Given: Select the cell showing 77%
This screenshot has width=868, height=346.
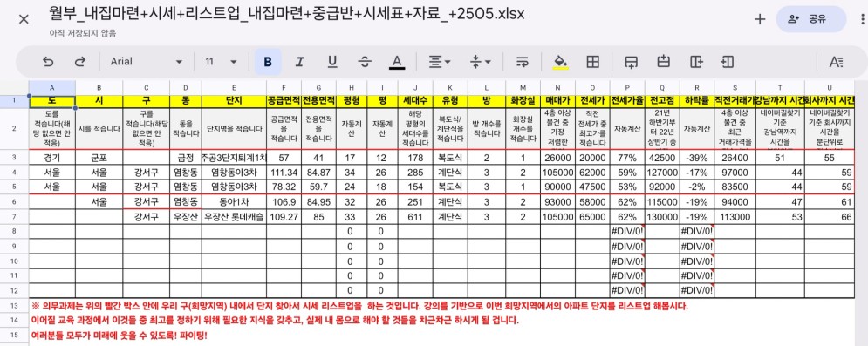Looking at the screenshot, I should coord(628,158).
